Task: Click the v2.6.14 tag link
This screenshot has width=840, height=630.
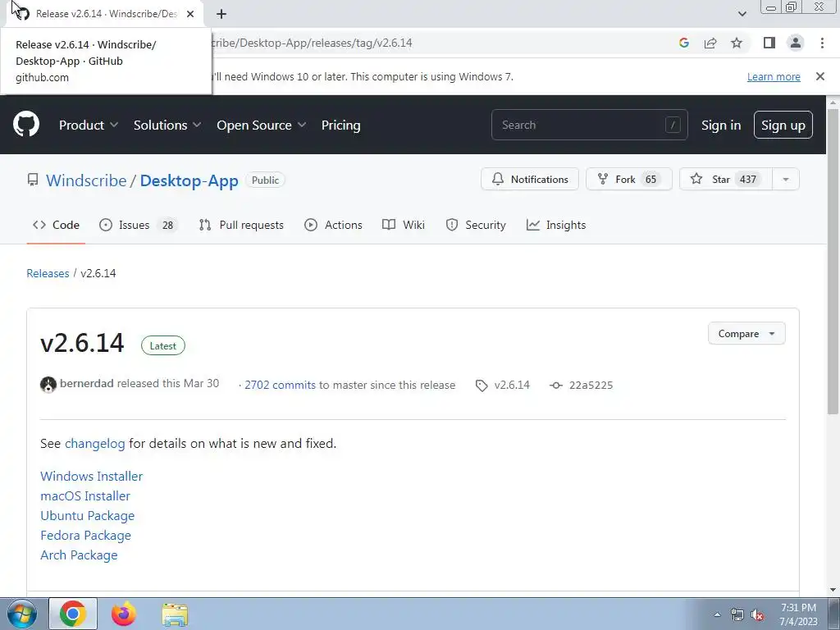Action: coord(503,385)
